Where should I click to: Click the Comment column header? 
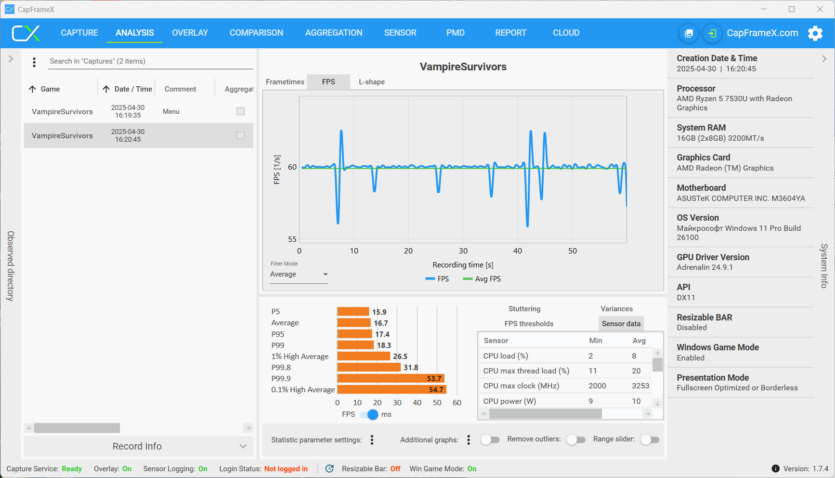point(180,89)
